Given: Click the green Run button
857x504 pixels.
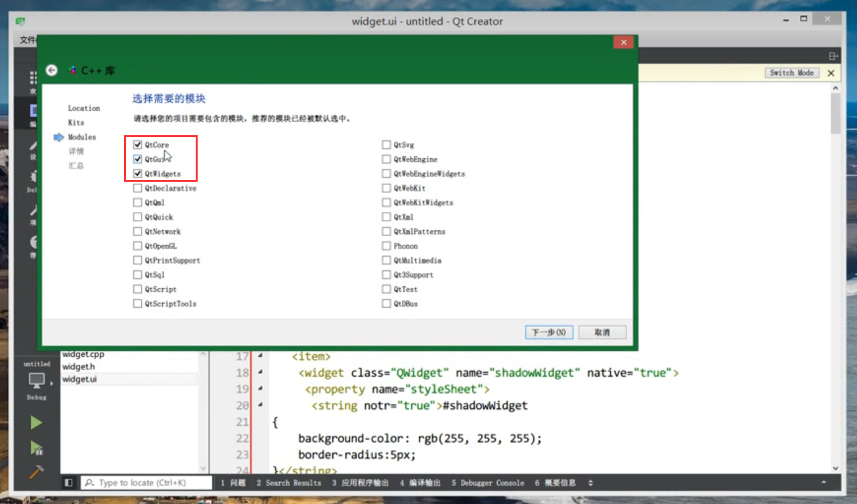Looking at the screenshot, I should [36, 423].
